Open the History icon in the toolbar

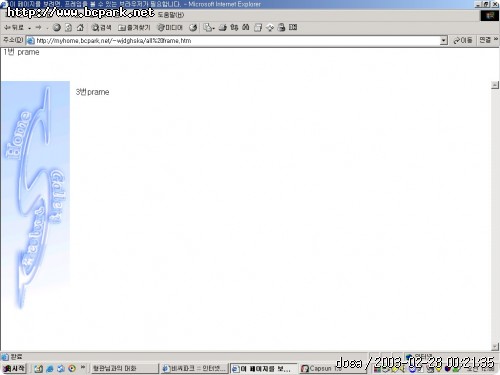[x=193, y=28]
